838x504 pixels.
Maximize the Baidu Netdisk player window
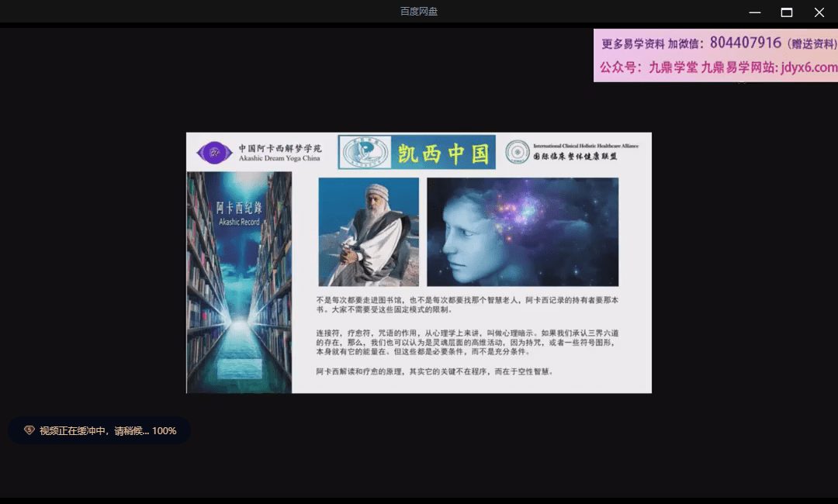click(786, 12)
